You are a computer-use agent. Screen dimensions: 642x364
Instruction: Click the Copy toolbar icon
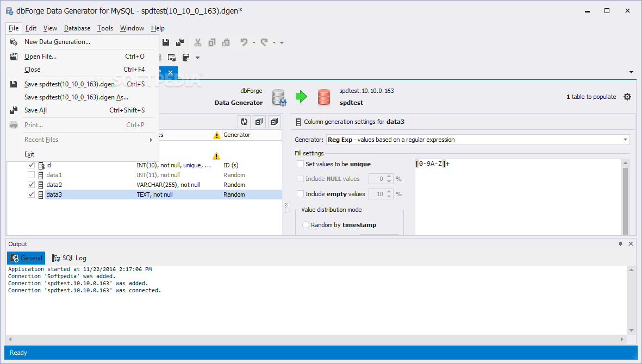coord(211,42)
